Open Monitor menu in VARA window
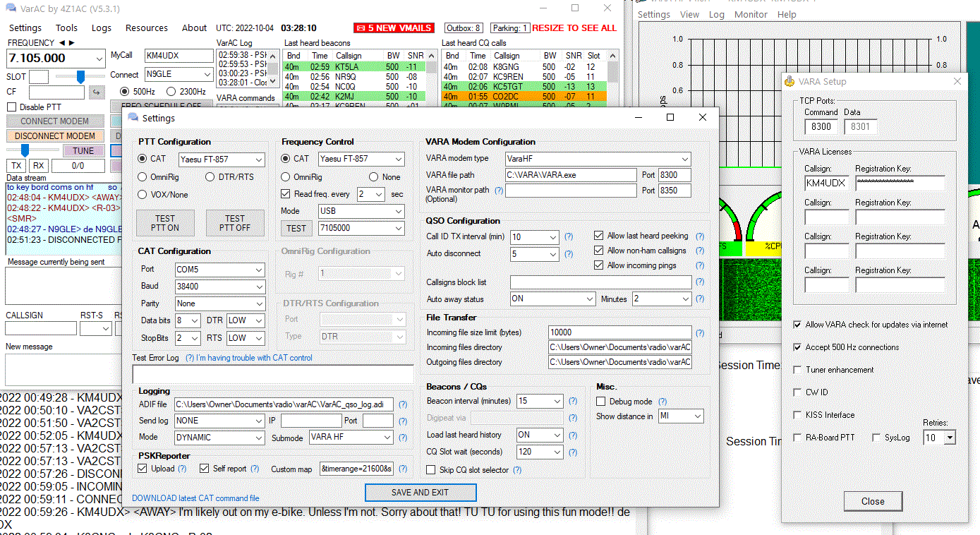Image resolution: width=980 pixels, height=535 pixels. (751, 14)
